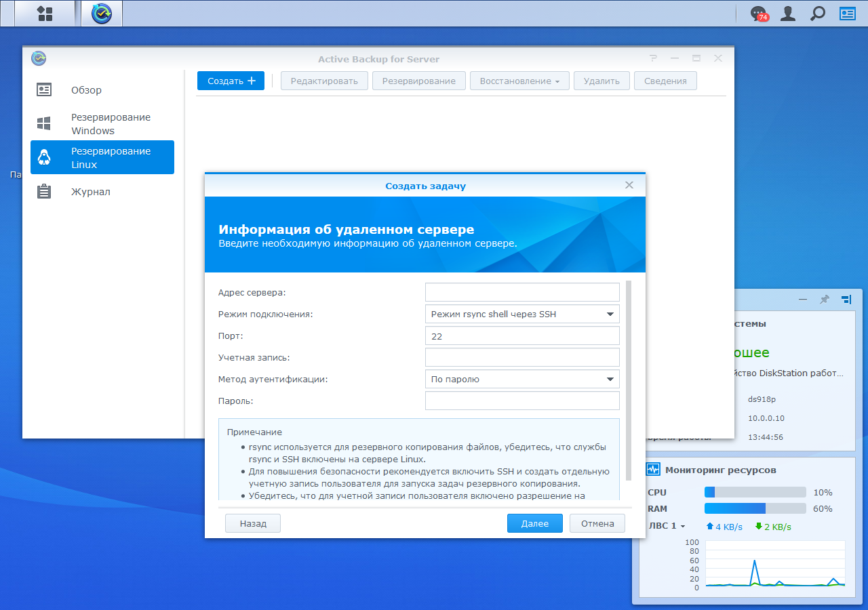Minimize the widgets panel
This screenshot has height=610, width=868.
(x=803, y=299)
